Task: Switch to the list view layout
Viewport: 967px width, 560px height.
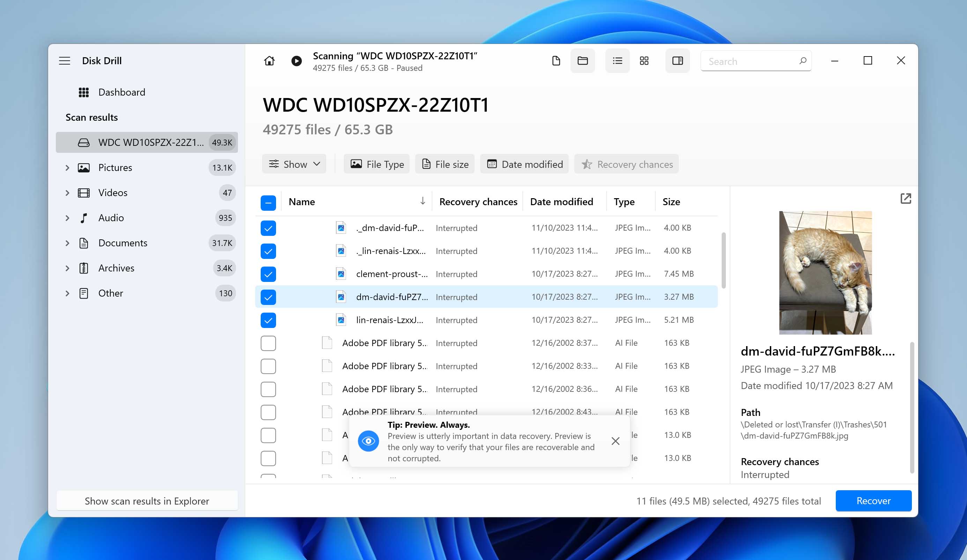Action: 617,61
